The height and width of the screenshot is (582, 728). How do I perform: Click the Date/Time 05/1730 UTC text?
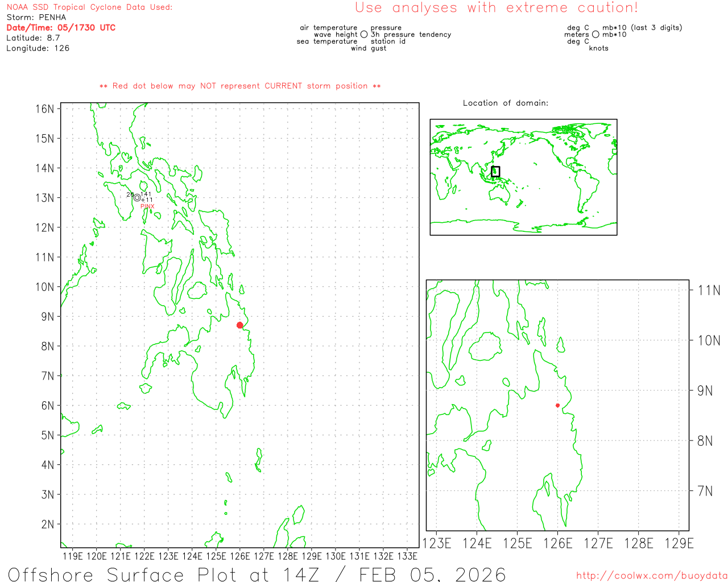point(61,28)
